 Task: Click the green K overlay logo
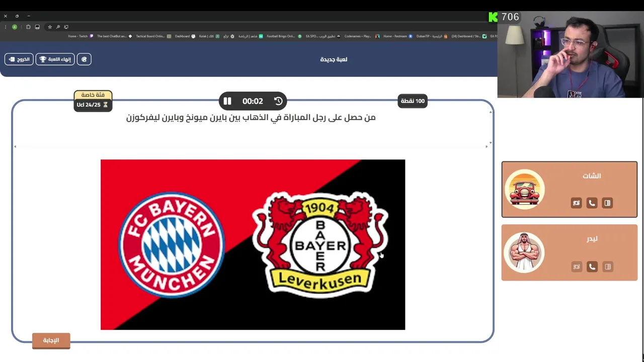point(493,17)
